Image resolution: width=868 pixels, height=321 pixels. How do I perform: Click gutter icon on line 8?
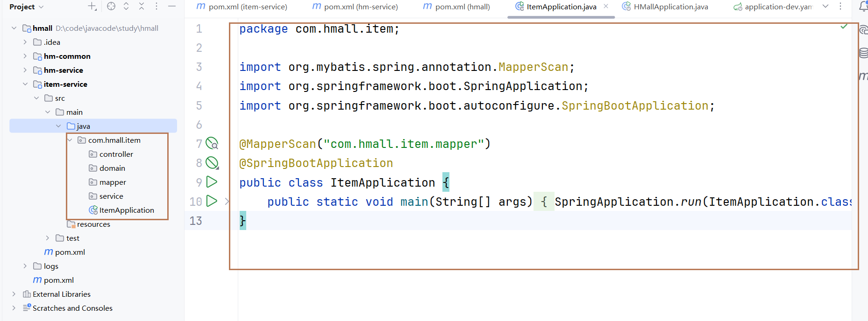point(212,162)
